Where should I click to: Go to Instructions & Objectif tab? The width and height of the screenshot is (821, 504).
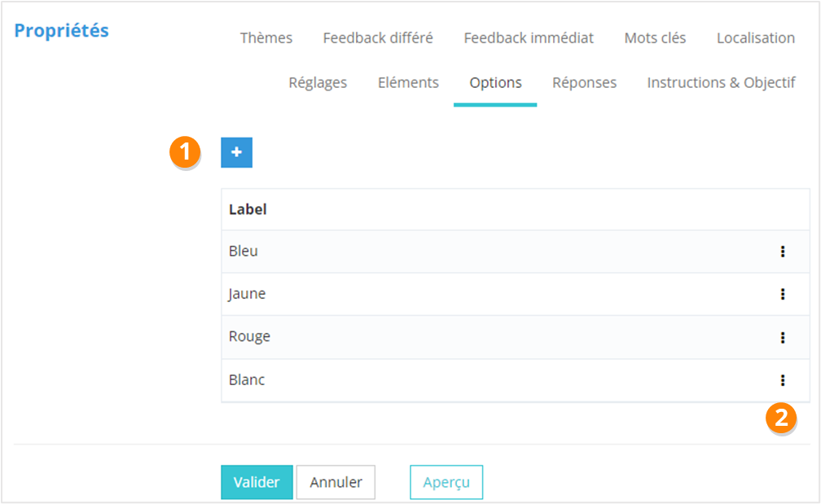click(x=721, y=82)
